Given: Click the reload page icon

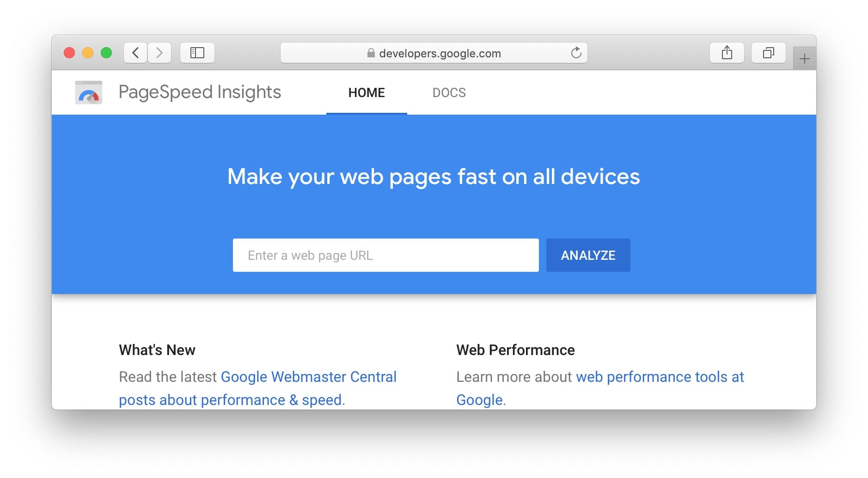Looking at the screenshot, I should click(575, 53).
